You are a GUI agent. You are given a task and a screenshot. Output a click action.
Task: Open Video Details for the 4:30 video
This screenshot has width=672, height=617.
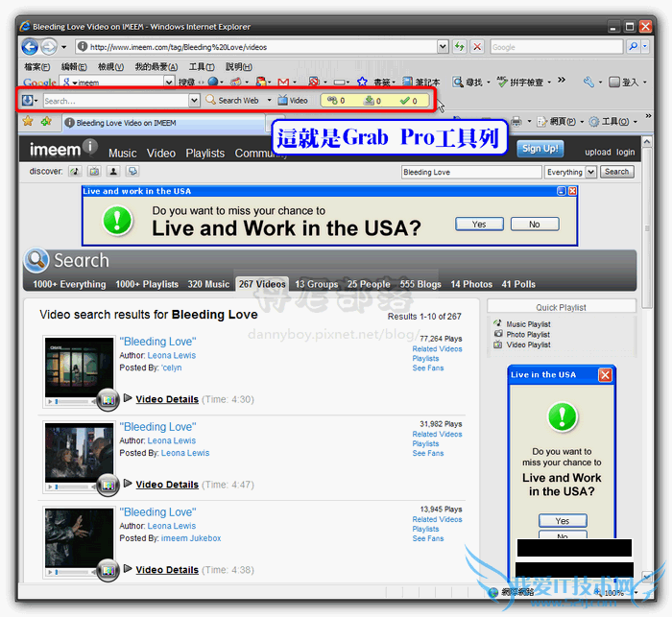pyautogui.click(x=167, y=399)
